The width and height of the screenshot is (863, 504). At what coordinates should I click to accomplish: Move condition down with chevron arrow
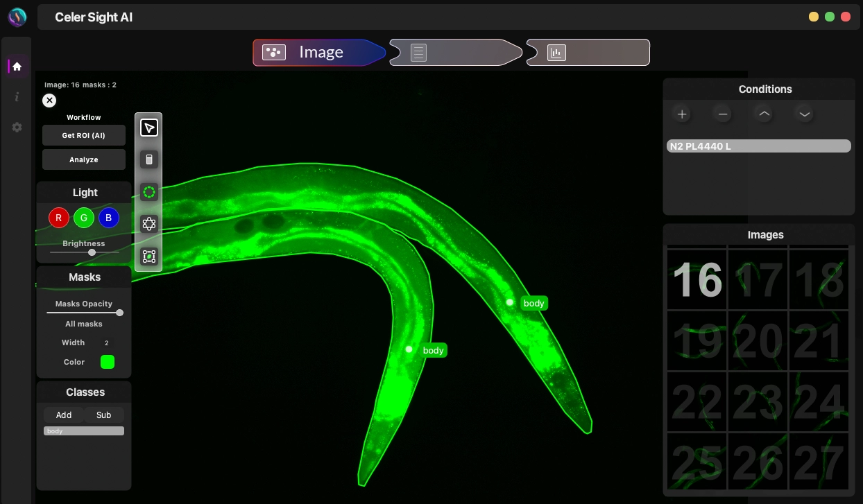click(804, 114)
